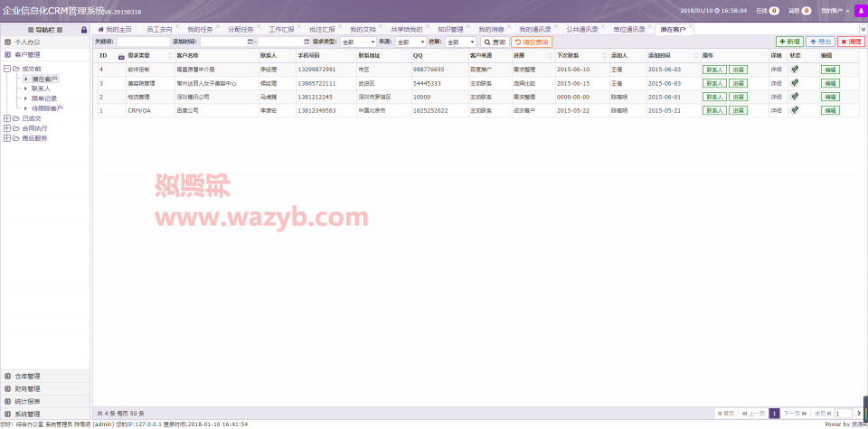Click the green 新增 button
Screen dimensions: 868x429
click(x=789, y=42)
